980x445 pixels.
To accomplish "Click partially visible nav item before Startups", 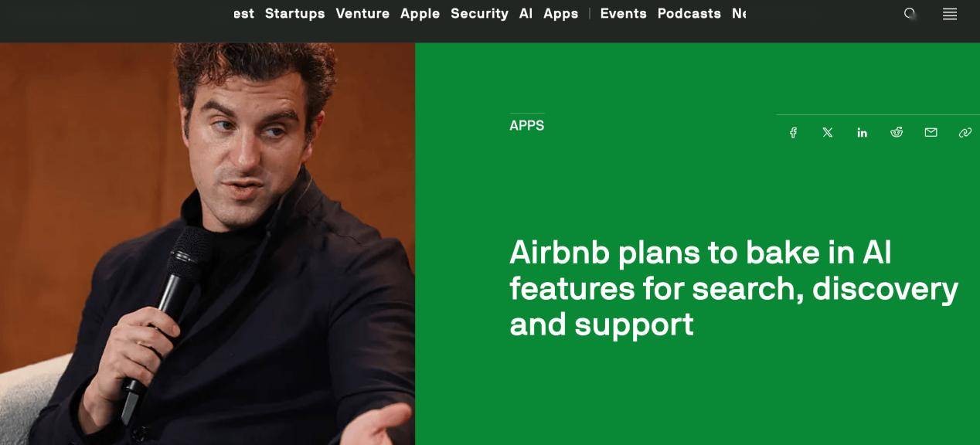I will click(243, 13).
